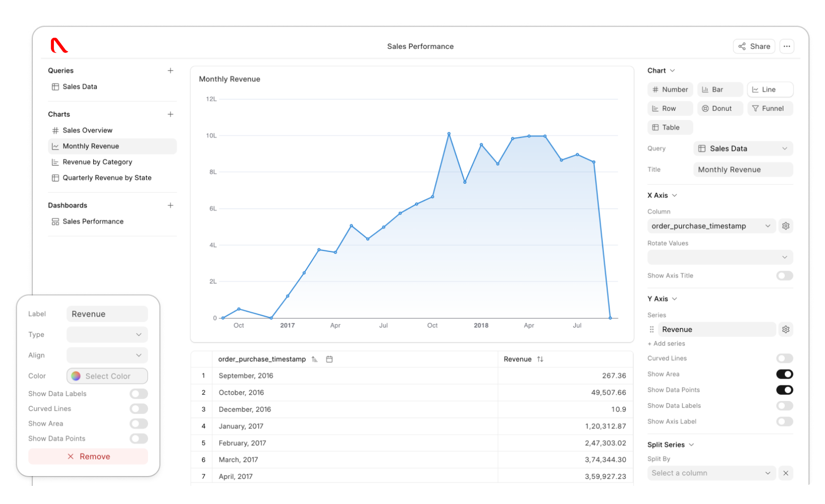Open X Axis column settings gear

point(786,226)
